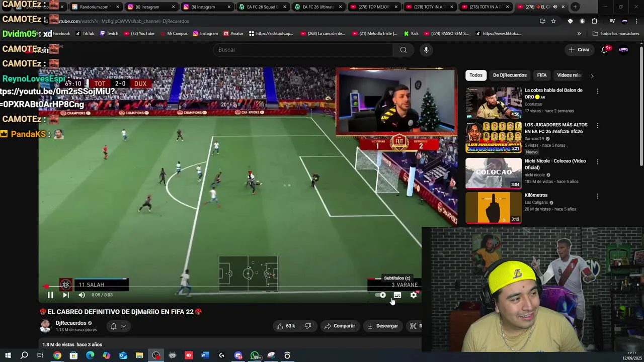Viewport: 644px width, 362px height.
Task: Turn on subtitles in the player
Action: 397,295
